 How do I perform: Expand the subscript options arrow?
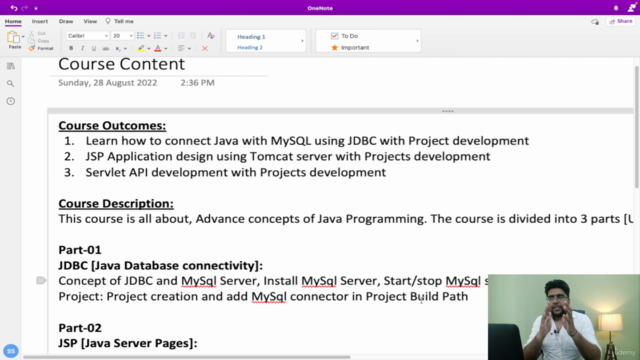(x=125, y=49)
